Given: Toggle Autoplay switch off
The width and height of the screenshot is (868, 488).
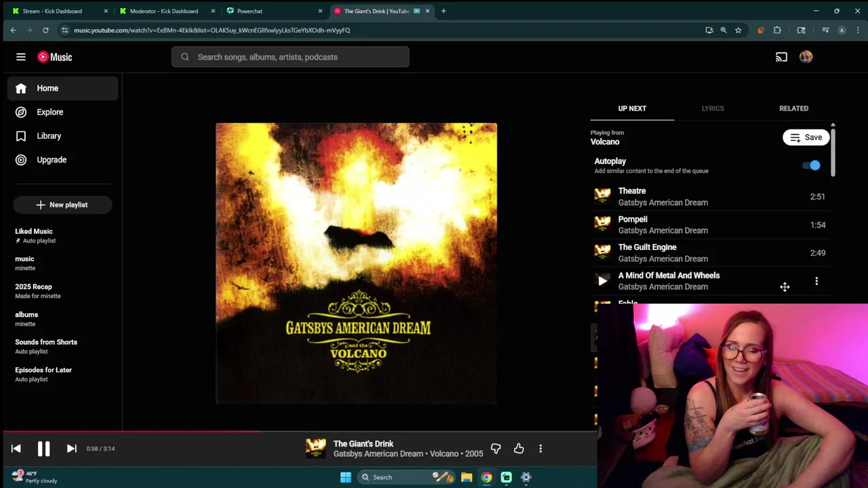Looking at the screenshot, I should [811, 165].
